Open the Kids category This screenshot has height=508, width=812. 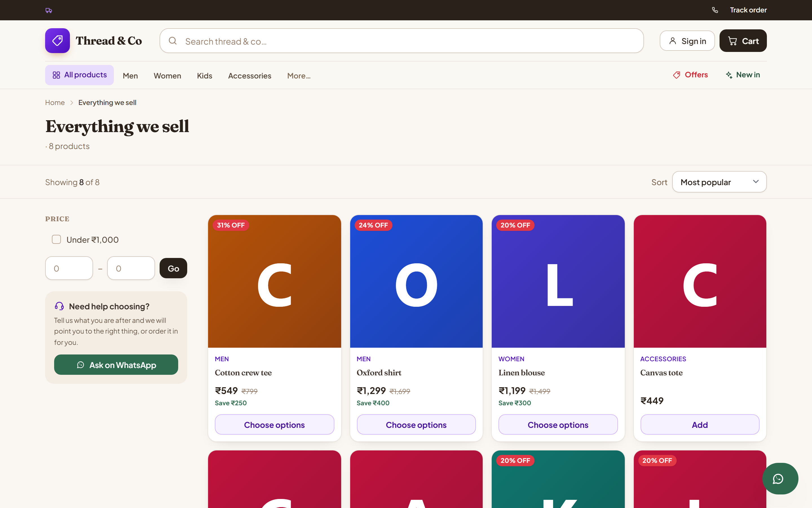pos(205,76)
